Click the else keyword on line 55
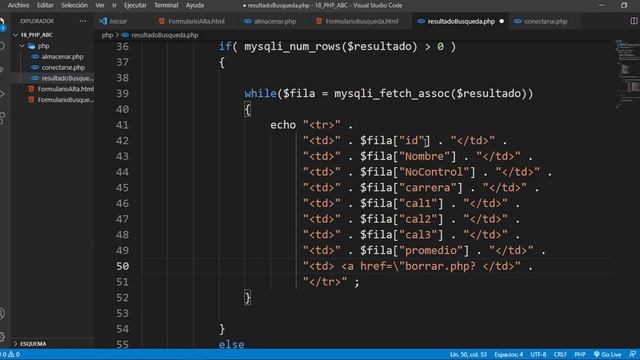Screen dimensions: 640x360 (x=231, y=344)
